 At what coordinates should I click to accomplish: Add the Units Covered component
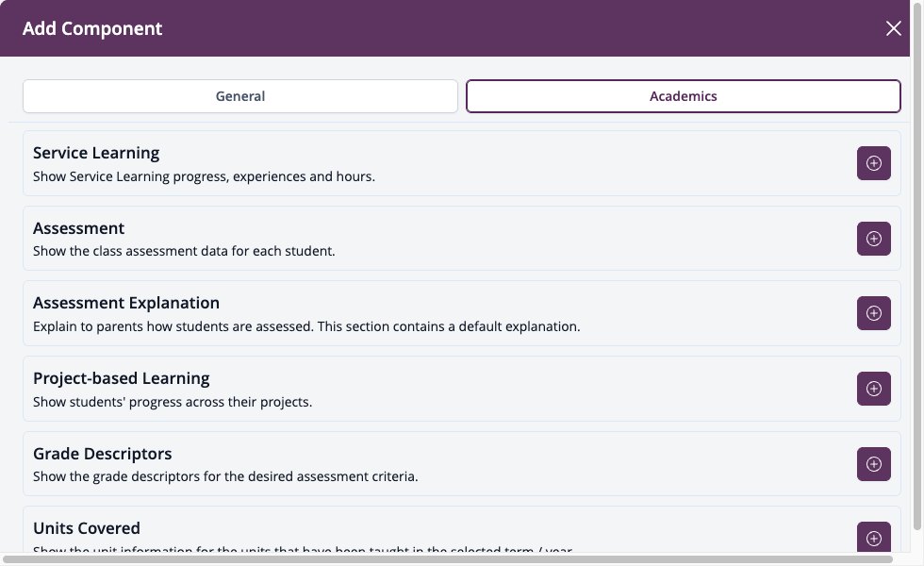tap(873, 537)
